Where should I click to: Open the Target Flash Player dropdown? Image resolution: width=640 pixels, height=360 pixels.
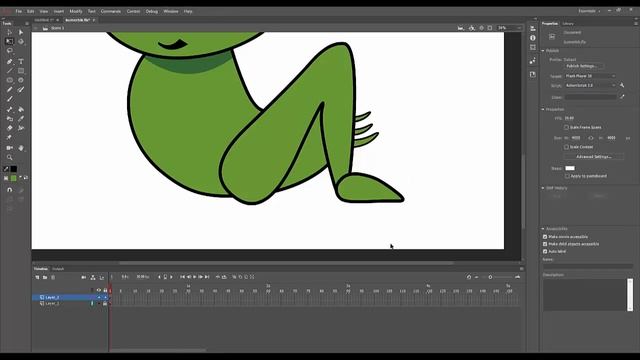pos(590,76)
